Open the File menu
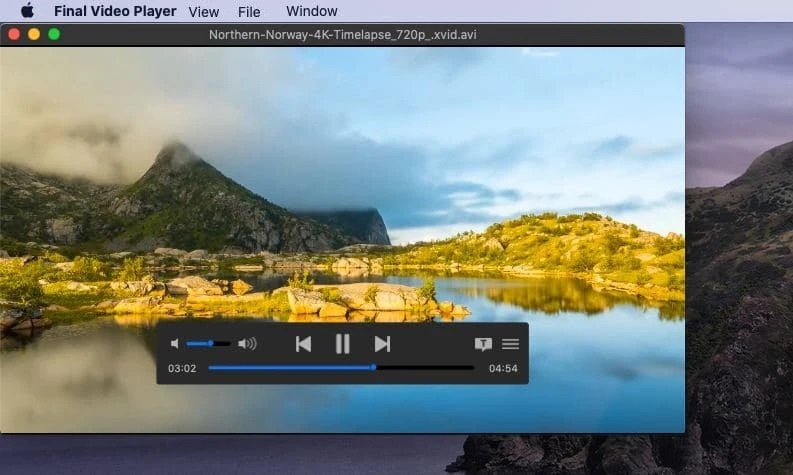The width and height of the screenshot is (793, 475). tap(249, 12)
